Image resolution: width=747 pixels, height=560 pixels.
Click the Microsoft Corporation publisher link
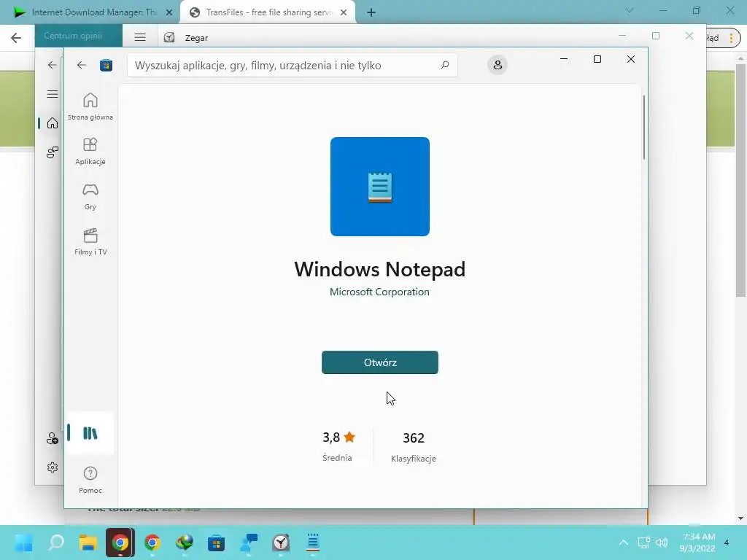(x=379, y=292)
